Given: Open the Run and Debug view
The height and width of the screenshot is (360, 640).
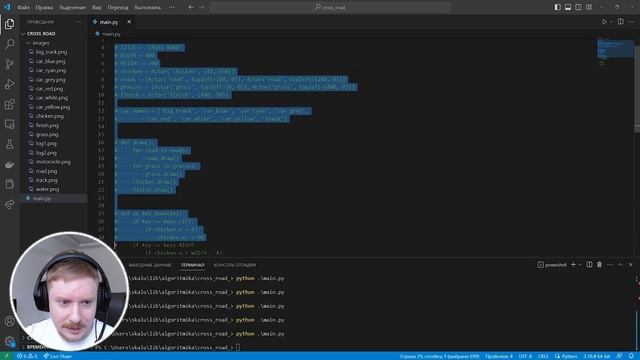Looking at the screenshot, I should point(9,84).
